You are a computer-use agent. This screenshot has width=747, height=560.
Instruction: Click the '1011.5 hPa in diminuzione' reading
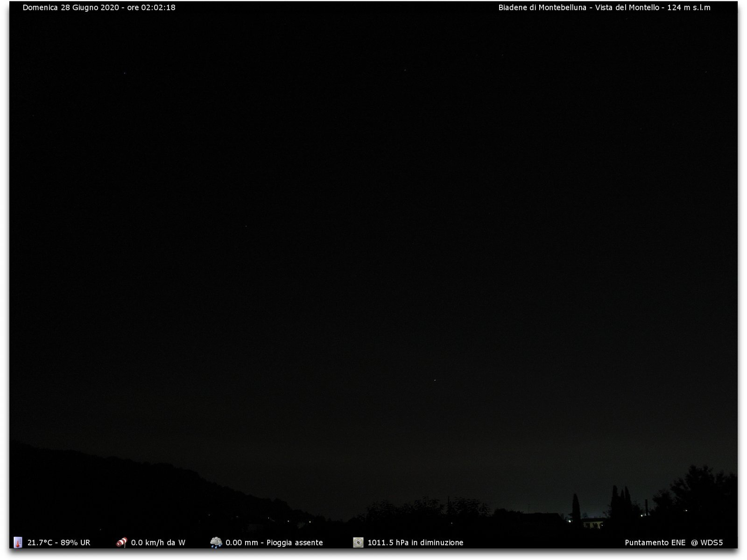click(x=416, y=543)
